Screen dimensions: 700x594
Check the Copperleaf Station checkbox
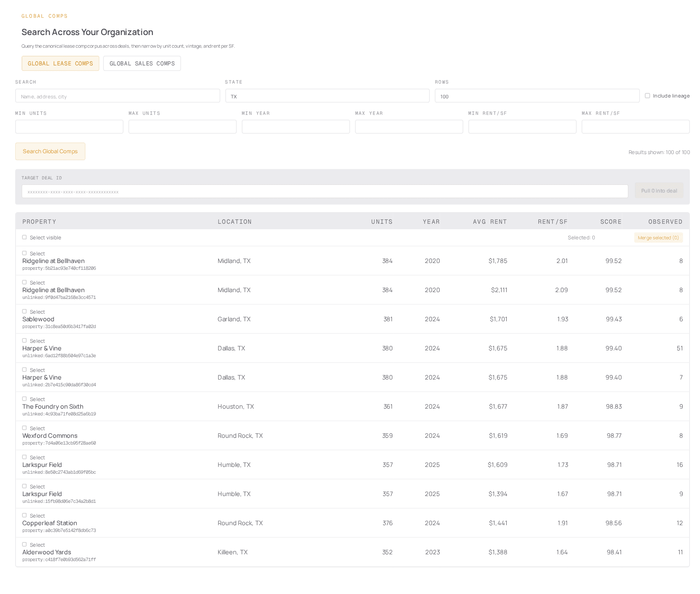coord(24,515)
